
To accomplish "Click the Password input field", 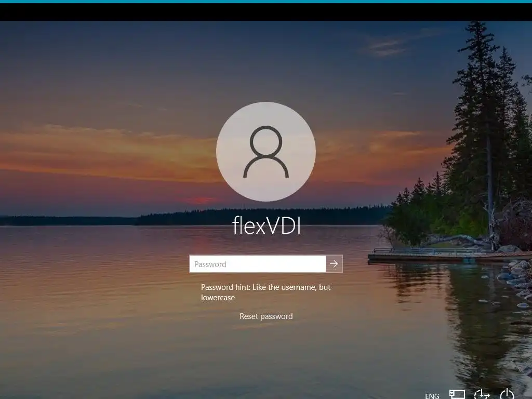I will coord(258,264).
